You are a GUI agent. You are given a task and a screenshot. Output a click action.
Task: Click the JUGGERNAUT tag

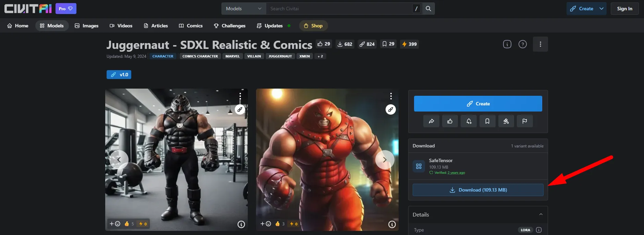coord(280,56)
